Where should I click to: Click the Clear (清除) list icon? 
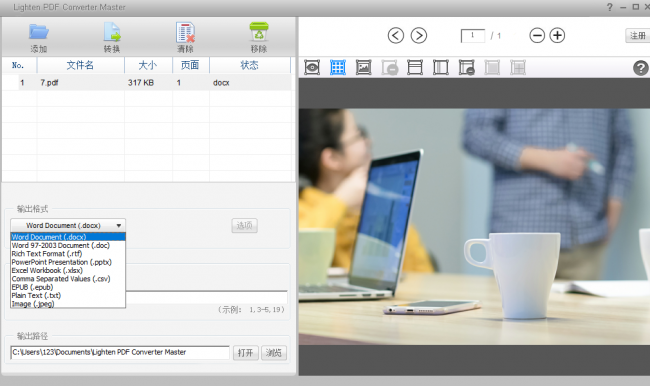pyautogui.click(x=185, y=32)
